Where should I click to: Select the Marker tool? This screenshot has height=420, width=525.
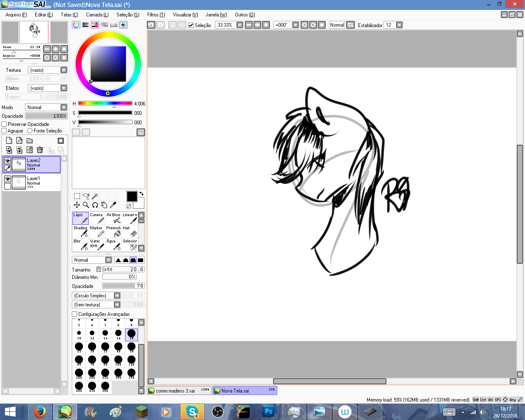point(97,231)
